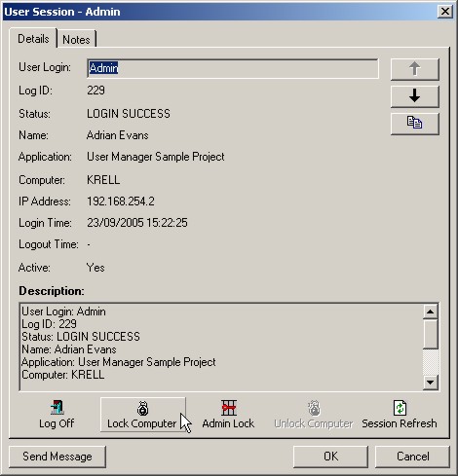The height and width of the screenshot is (476, 458).
Task: Select the Details tab
Action: click(33, 39)
